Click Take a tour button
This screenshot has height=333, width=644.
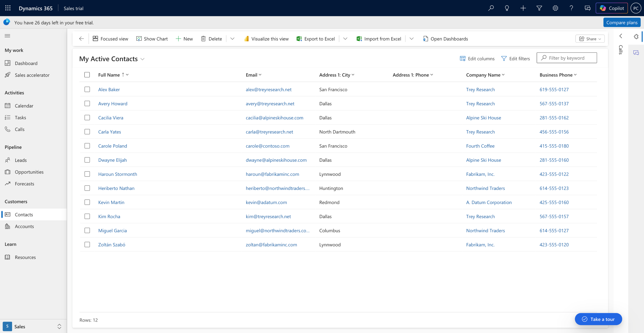tap(598, 319)
